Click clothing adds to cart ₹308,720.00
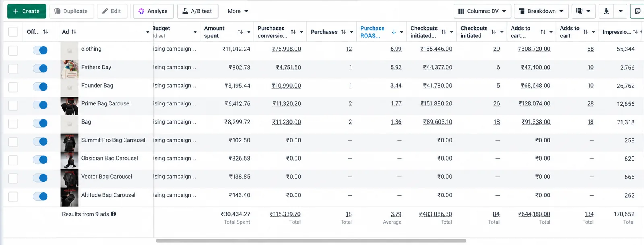This screenshot has height=245, width=644. click(534, 49)
